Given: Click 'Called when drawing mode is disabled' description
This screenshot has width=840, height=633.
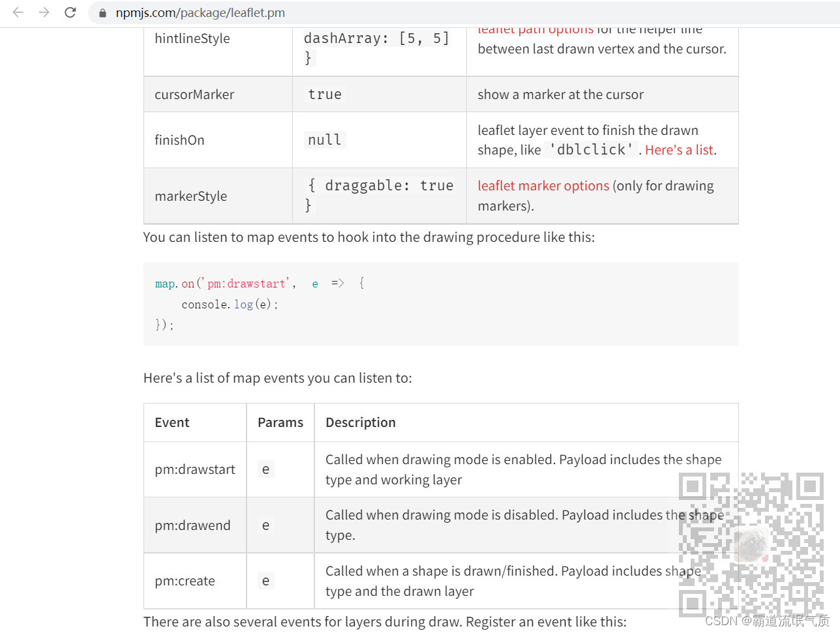Looking at the screenshot, I should pos(524,525).
